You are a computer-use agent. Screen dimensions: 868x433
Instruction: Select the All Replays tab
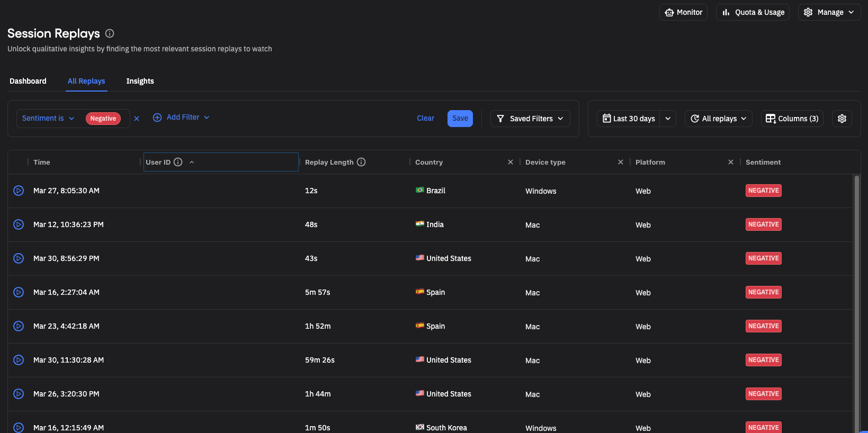coord(86,81)
